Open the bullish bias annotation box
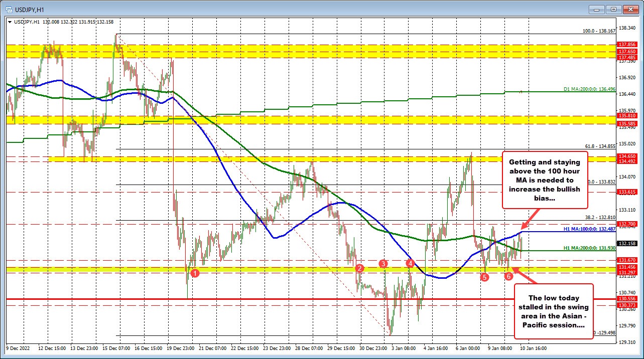 click(x=545, y=180)
